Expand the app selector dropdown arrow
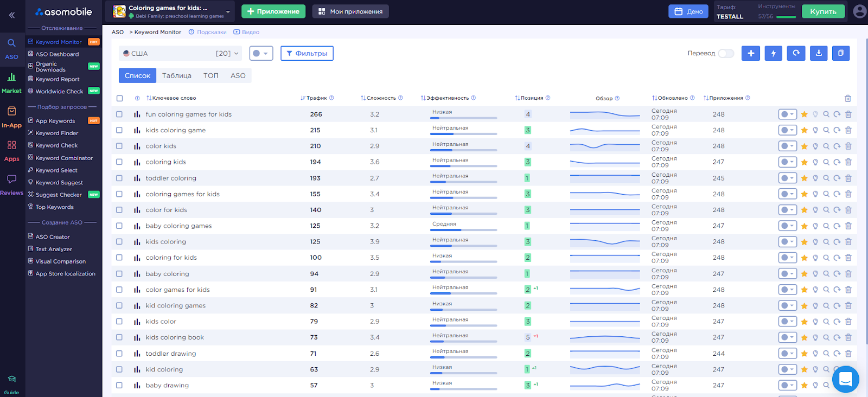This screenshot has width=868, height=397. pos(228,11)
